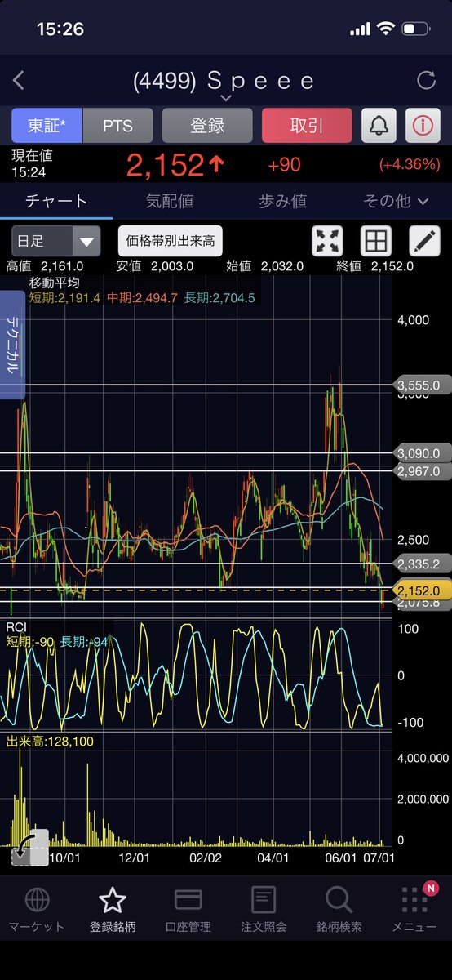This screenshot has height=980, width=452.
Task: Tap the +90 price change value
Action: (x=284, y=165)
